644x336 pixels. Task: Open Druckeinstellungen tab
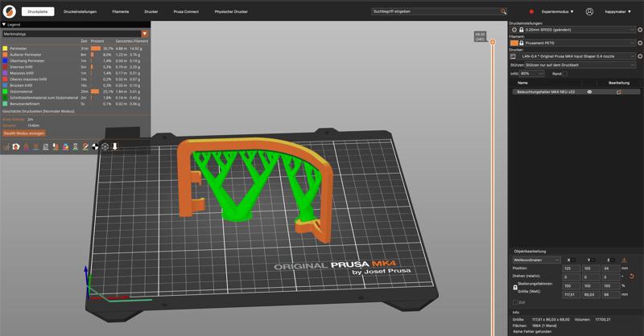80,12
